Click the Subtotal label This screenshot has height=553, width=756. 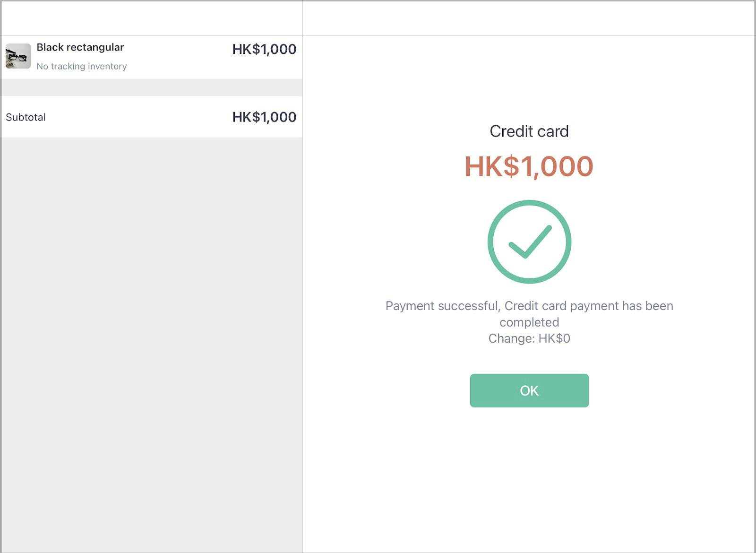coord(26,117)
